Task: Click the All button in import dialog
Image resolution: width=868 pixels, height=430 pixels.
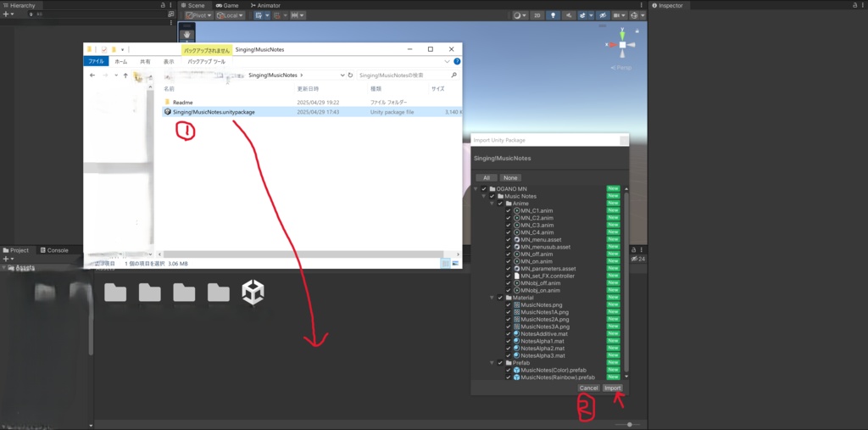Action: (486, 178)
